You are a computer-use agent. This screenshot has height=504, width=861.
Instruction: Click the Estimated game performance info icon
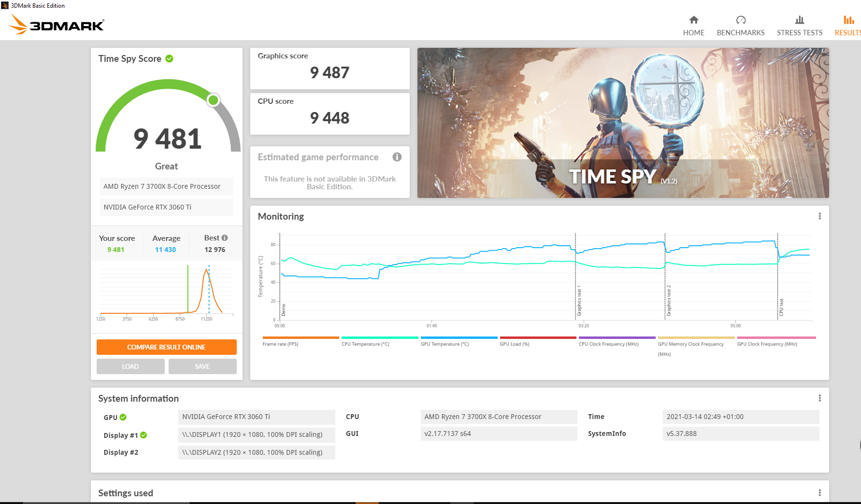[x=397, y=157]
